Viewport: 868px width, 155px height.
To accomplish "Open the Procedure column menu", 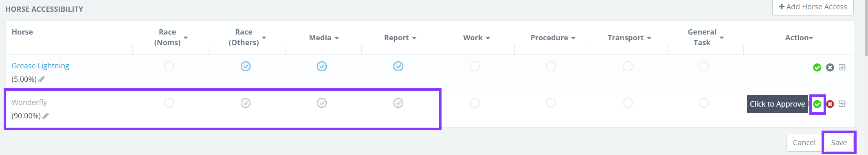I will (573, 38).
